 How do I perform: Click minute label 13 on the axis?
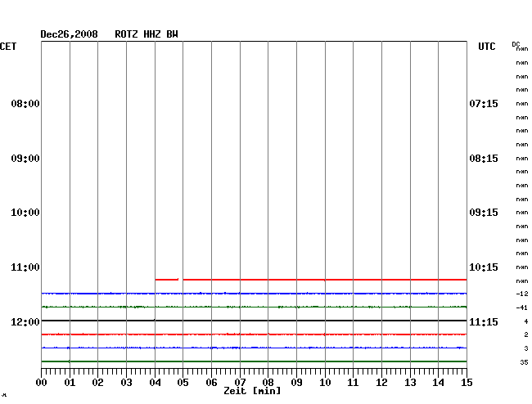coord(410,382)
